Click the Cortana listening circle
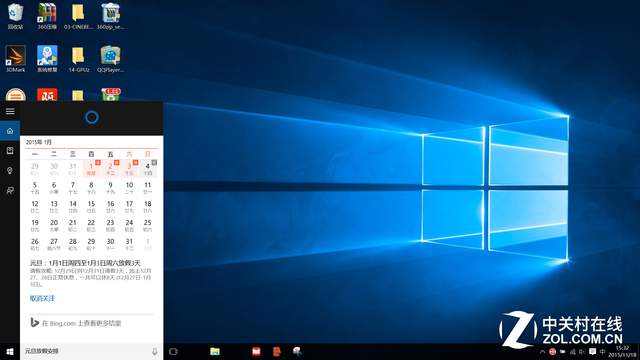The width and height of the screenshot is (640, 360). (x=91, y=117)
